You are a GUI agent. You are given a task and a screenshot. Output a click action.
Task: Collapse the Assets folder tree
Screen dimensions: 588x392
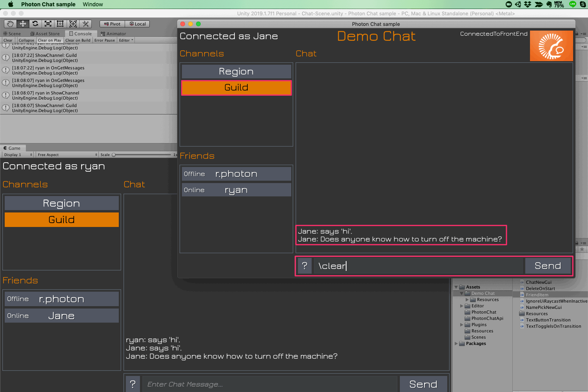pos(456,287)
